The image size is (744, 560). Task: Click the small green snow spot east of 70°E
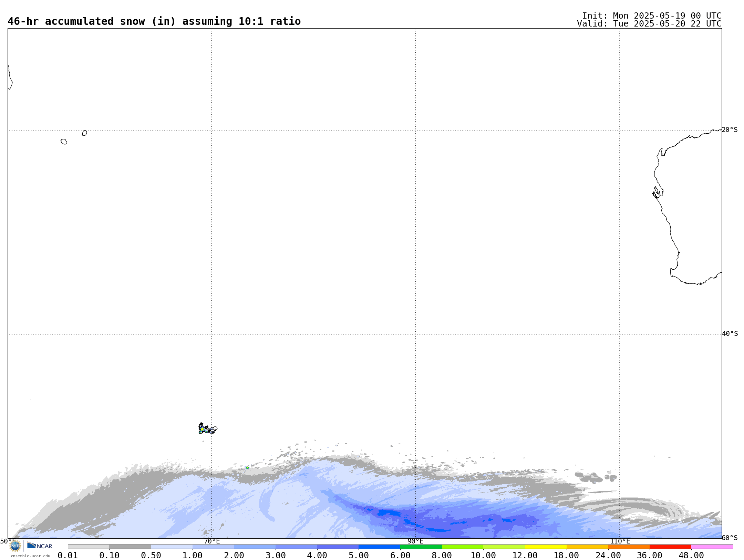pos(247,468)
